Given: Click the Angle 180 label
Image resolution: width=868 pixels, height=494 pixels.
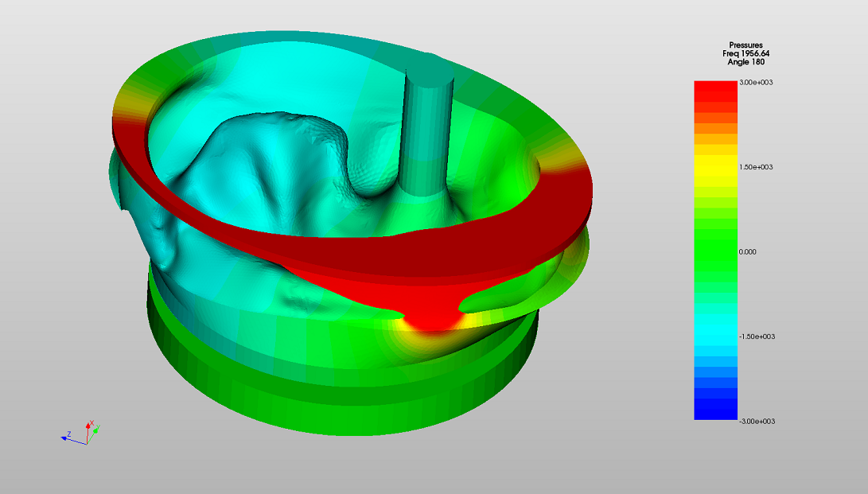Looking at the screenshot, I should coord(748,61).
